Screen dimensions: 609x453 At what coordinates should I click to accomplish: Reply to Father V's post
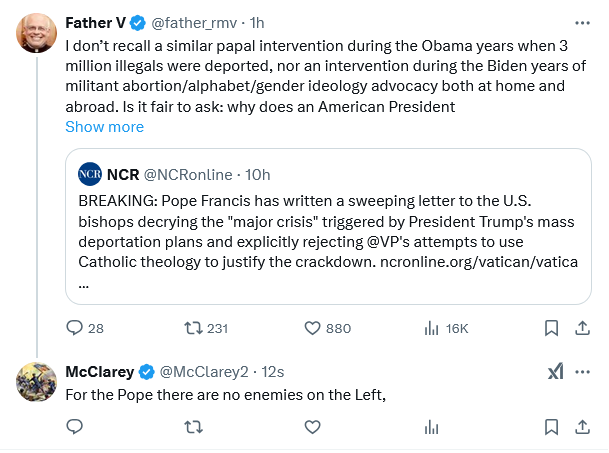[x=75, y=328]
